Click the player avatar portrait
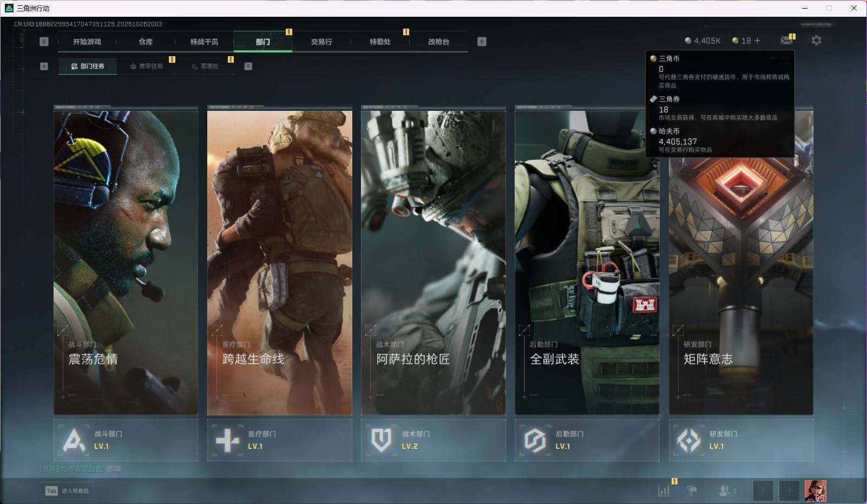The image size is (867, 504). click(x=815, y=490)
